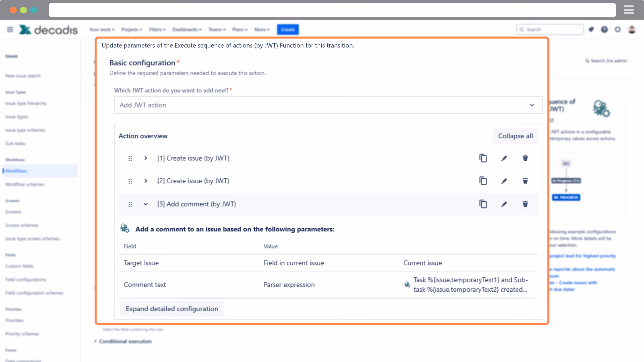Open the Teams menu

(x=217, y=29)
